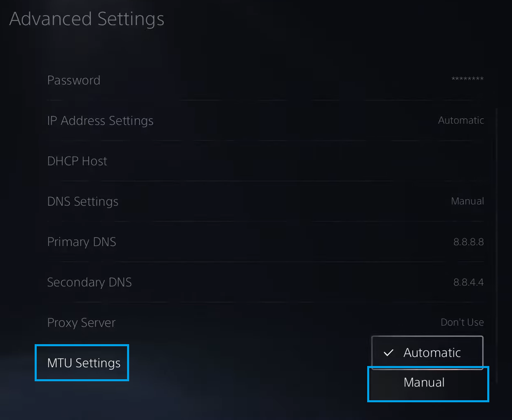Select the Secondary DNS label
This screenshot has height=420, width=512.
[x=90, y=282]
